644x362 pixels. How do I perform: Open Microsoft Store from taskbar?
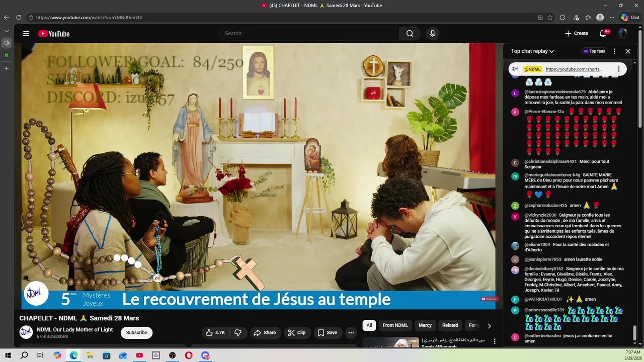(107, 355)
